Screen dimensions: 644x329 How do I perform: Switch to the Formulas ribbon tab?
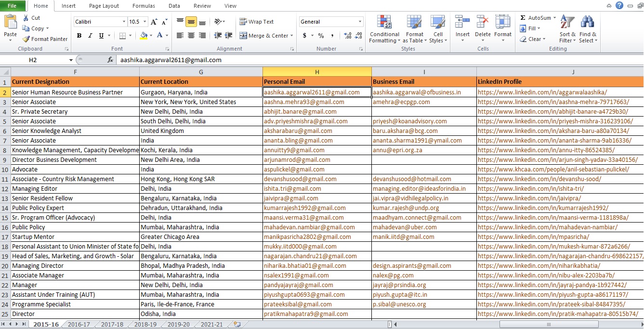(x=144, y=6)
